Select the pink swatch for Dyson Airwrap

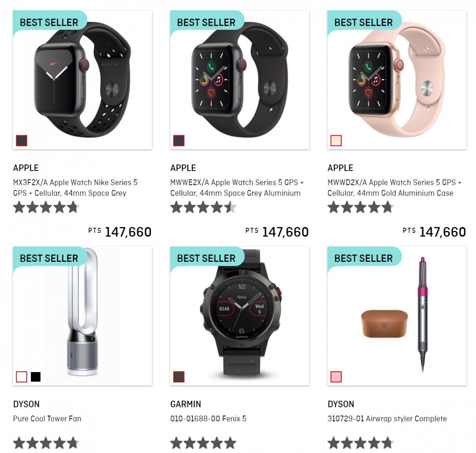(x=336, y=377)
